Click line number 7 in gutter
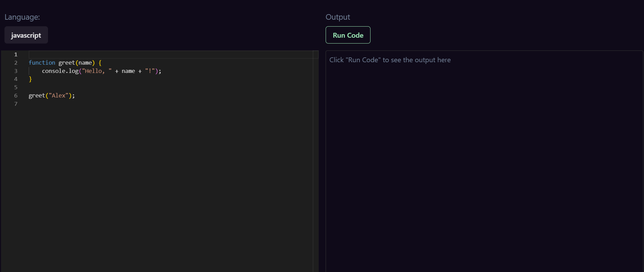The image size is (644, 272). point(16,104)
